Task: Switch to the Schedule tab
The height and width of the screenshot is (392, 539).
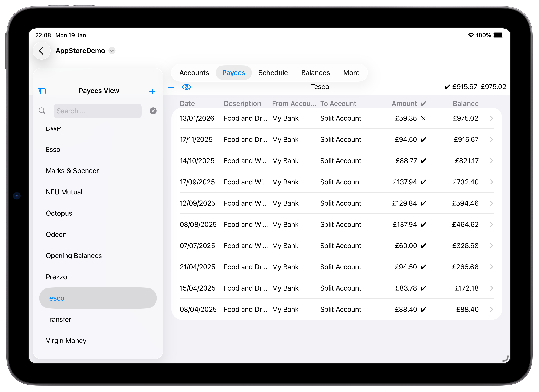Action: [x=273, y=73]
